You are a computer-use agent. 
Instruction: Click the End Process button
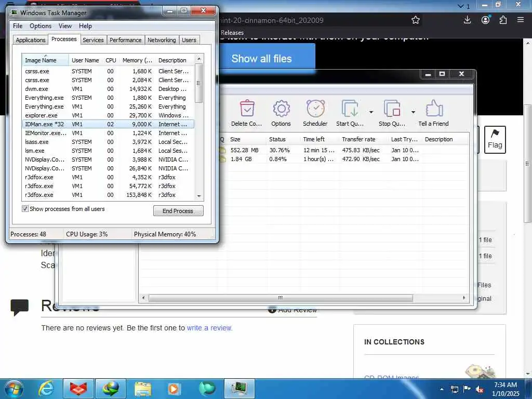click(178, 211)
